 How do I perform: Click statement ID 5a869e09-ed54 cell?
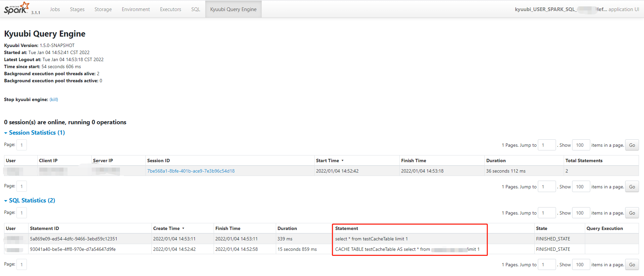click(x=74, y=239)
